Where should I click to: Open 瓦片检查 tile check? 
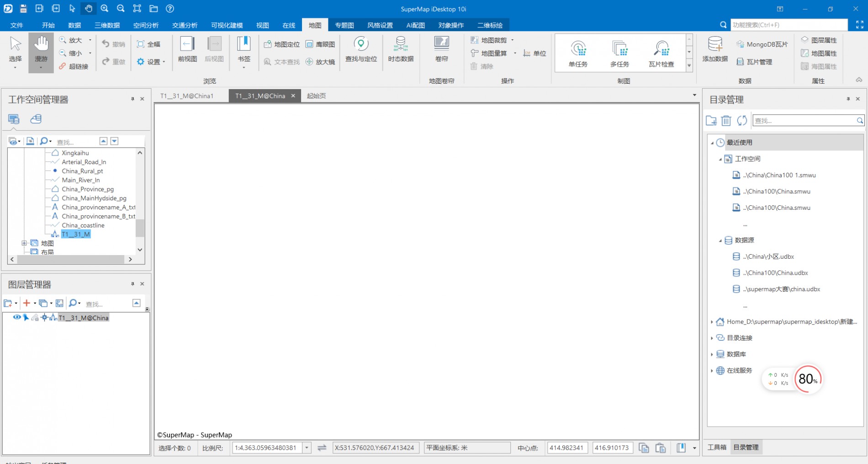[661, 53]
